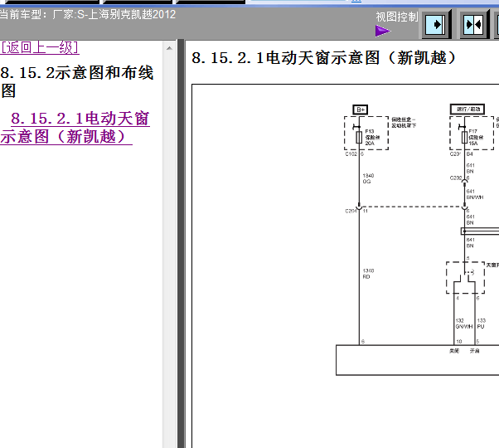Click the 1340 RD wire label

[x=368, y=274]
